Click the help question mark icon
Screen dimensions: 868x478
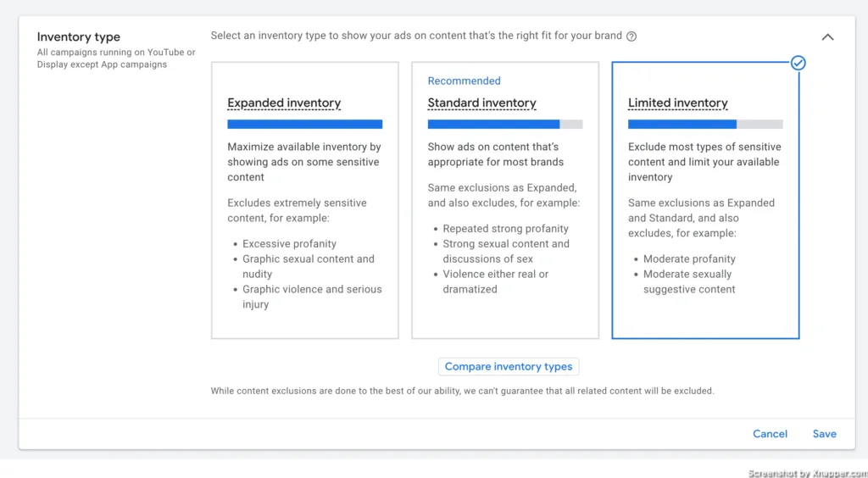(631, 36)
